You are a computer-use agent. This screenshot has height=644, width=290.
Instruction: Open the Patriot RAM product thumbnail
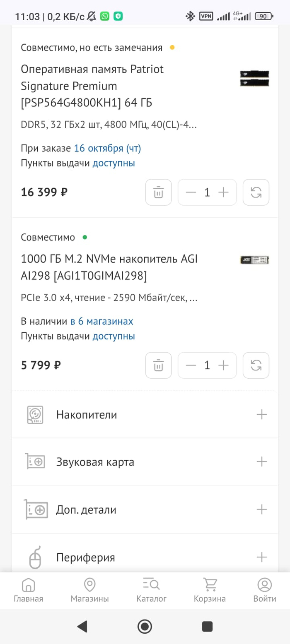pos(254,78)
